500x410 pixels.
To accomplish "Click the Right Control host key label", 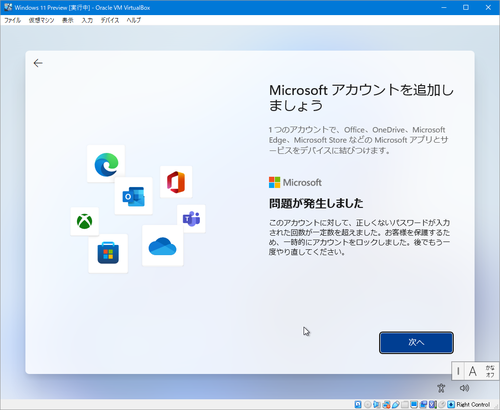I will pyautogui.click(x=473, y=404).
